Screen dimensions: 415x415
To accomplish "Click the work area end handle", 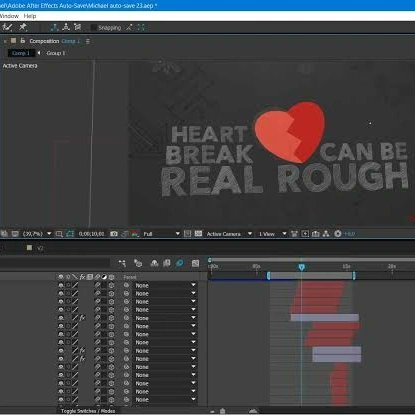I will tap(354, 275).
